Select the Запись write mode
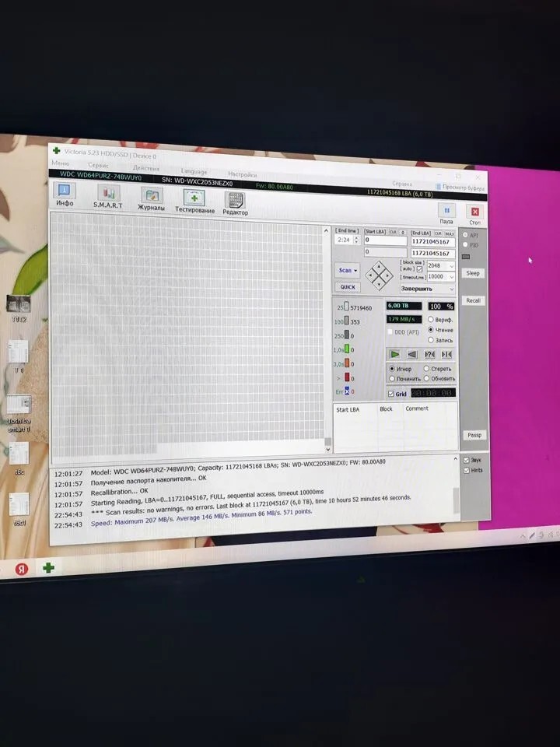560x747 pixels. click(430, 340)
